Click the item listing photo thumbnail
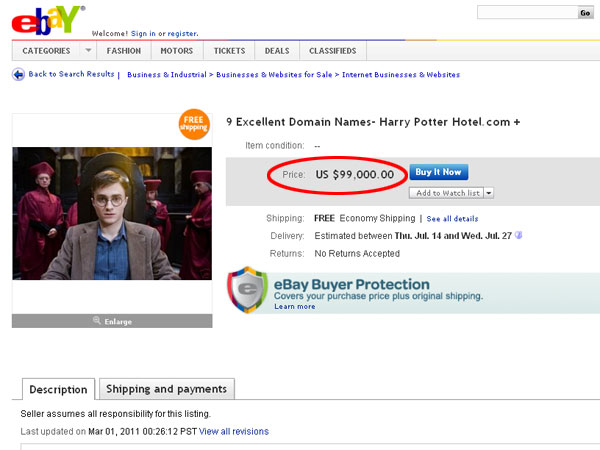This screenshot has height=450, width=600. (112, 214)
